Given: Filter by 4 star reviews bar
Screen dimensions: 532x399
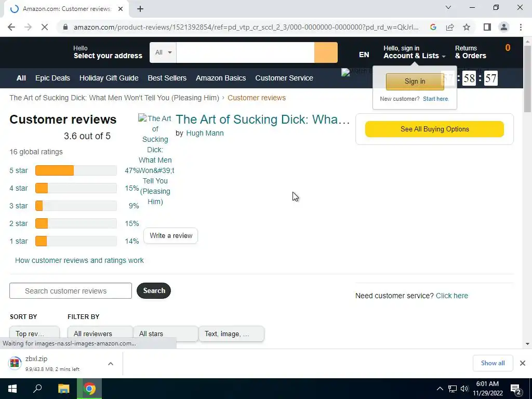Looking at the screenshot, I should (x=76, y=188).
